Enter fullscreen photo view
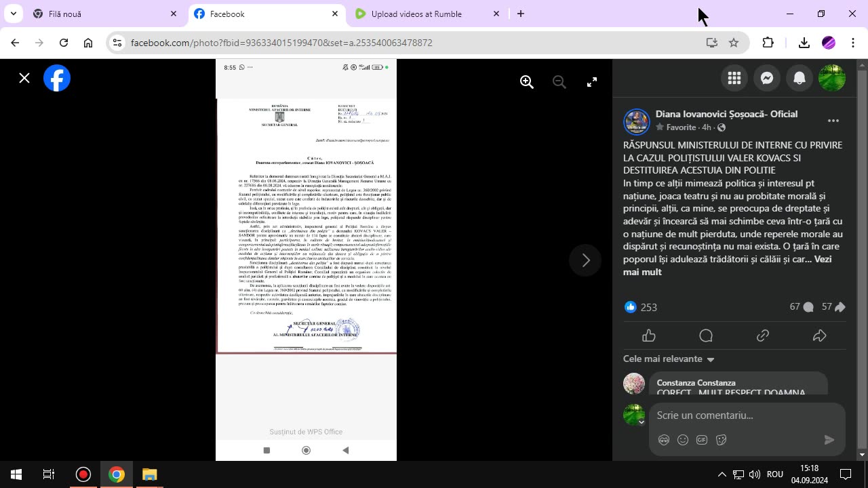The width and height of the screenshot is (868, 488). pyautogui.click(x=592, y=82)
